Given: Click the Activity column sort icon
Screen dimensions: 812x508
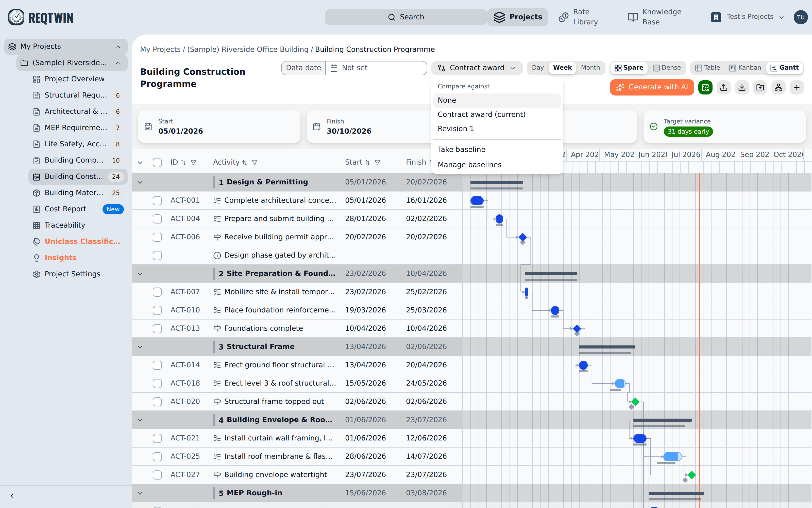Looking at the screenshot, I should (x=245, y=163).
